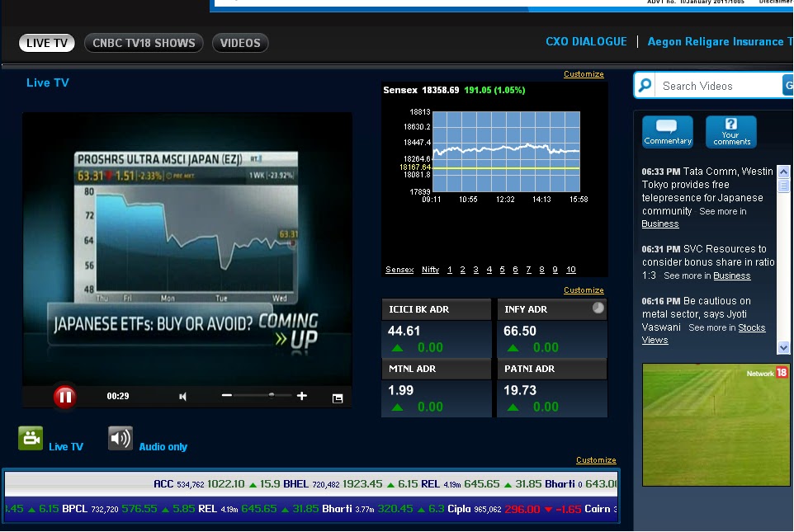The height and width of the screenshot is (532, 794).
Task: Focus the Search Videos field
Action: pyautogui.click(x=719, y=86)
